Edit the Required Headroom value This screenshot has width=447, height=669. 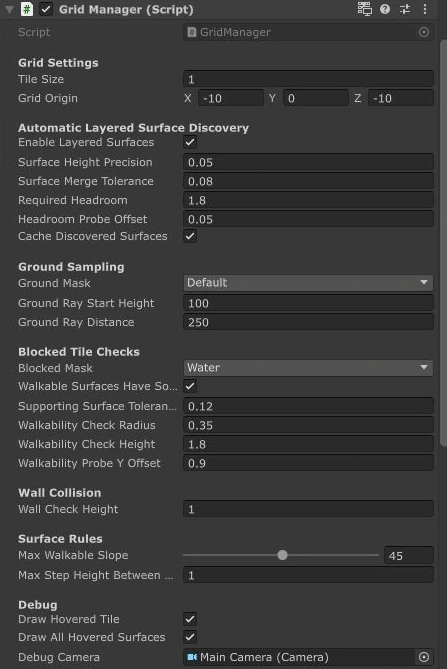pyautogui.click(x=308, y=200)
